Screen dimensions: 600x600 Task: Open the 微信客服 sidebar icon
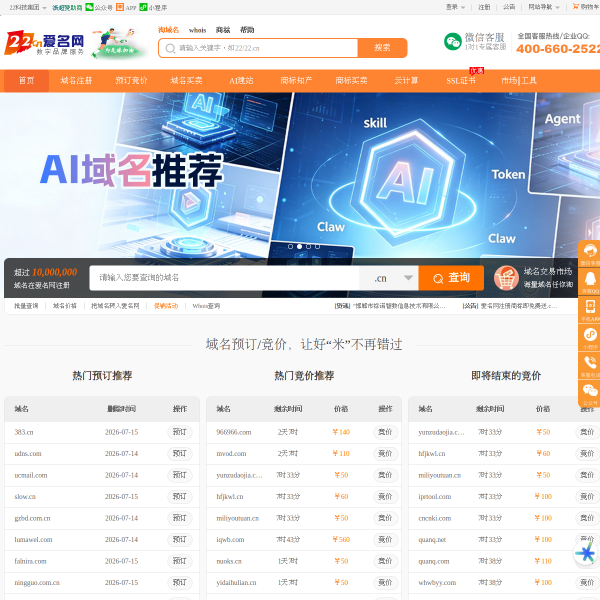pos(589,254)
